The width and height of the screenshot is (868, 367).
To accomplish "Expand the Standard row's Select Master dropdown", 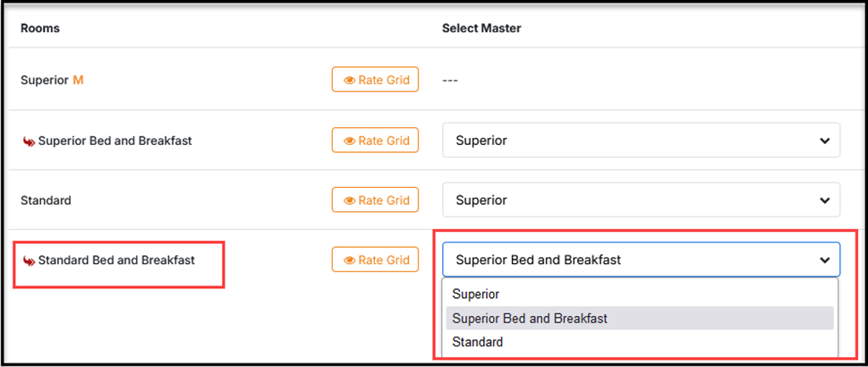I will click(641, 201).
